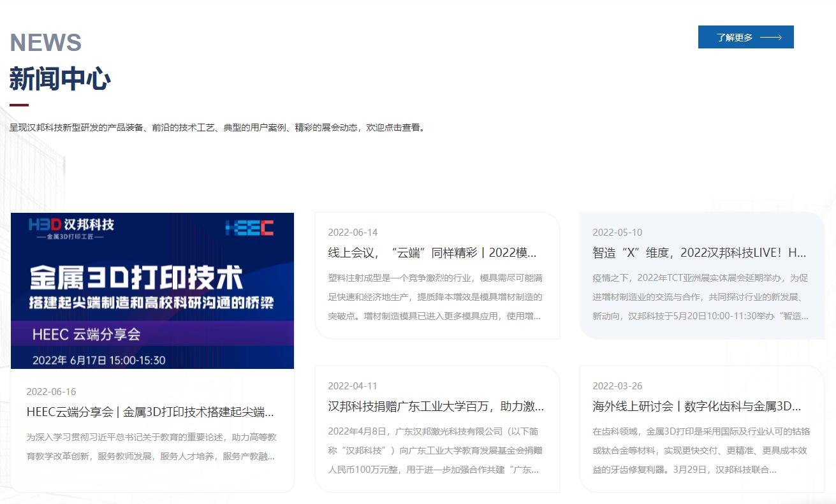Open the HEEC云端分享会 news article
The image size is (836, 504).
pos(152,412)
